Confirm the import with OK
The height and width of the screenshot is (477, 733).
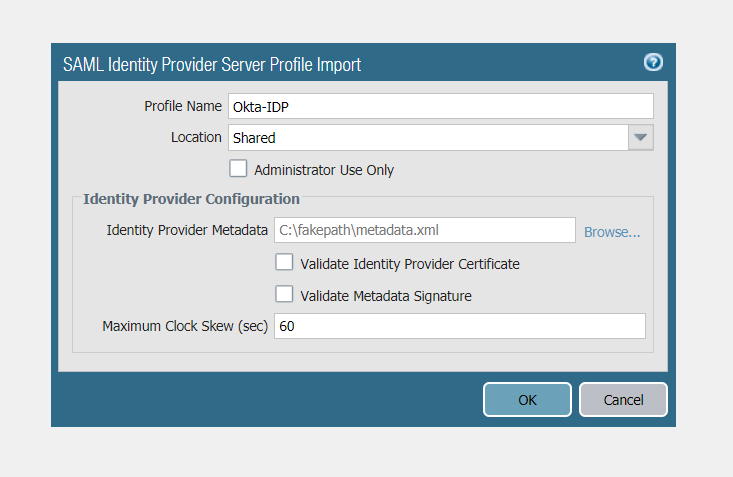coord(527,400)
